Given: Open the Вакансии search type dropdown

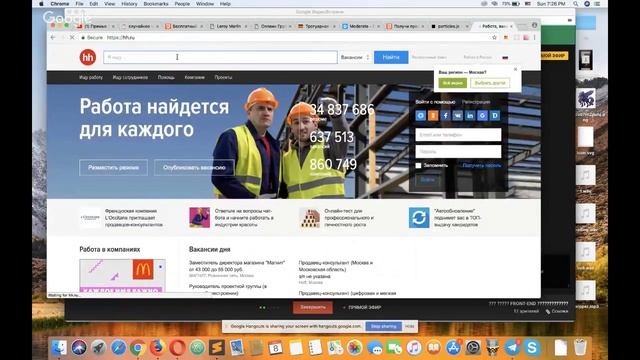Looking at the screenshot, I should pos(355,57).
